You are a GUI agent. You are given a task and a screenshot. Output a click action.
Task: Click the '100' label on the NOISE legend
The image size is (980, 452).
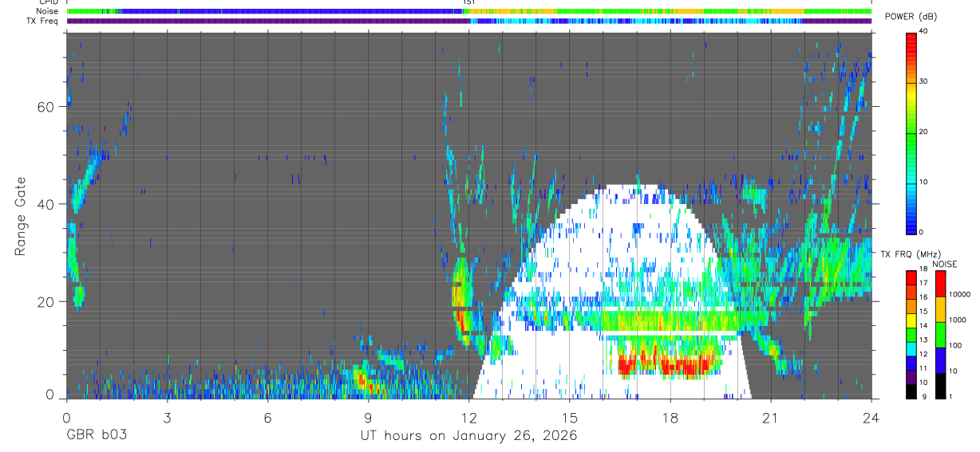[x=955, y=345]
